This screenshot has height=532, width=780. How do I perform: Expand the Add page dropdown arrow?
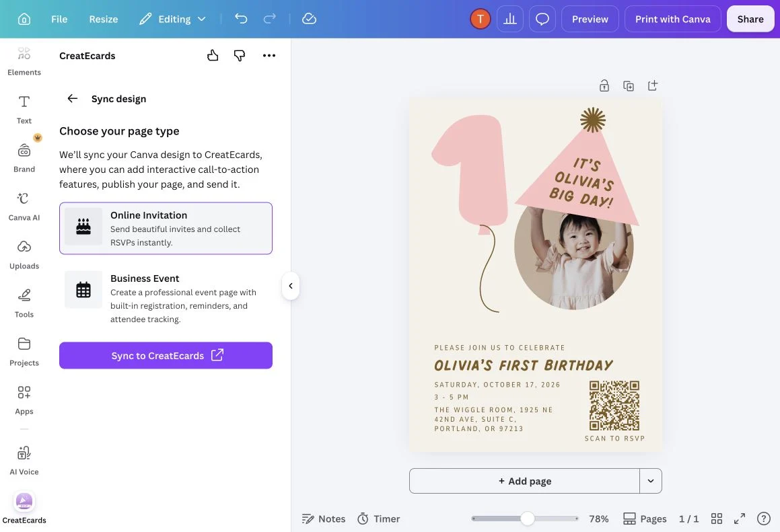pyautogui.click(x=651, y=481)
